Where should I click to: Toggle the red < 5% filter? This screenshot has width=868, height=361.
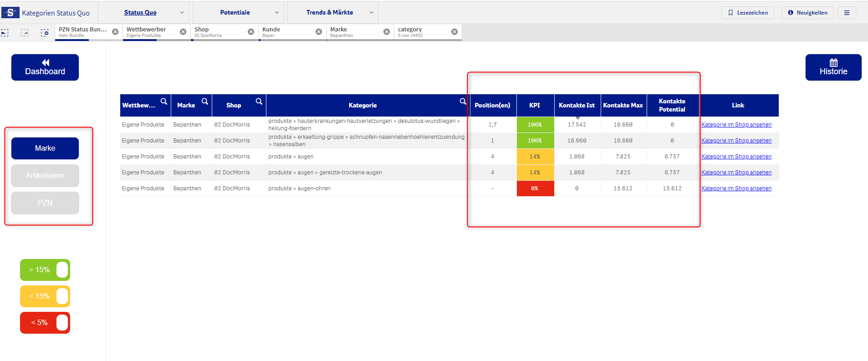45,323
